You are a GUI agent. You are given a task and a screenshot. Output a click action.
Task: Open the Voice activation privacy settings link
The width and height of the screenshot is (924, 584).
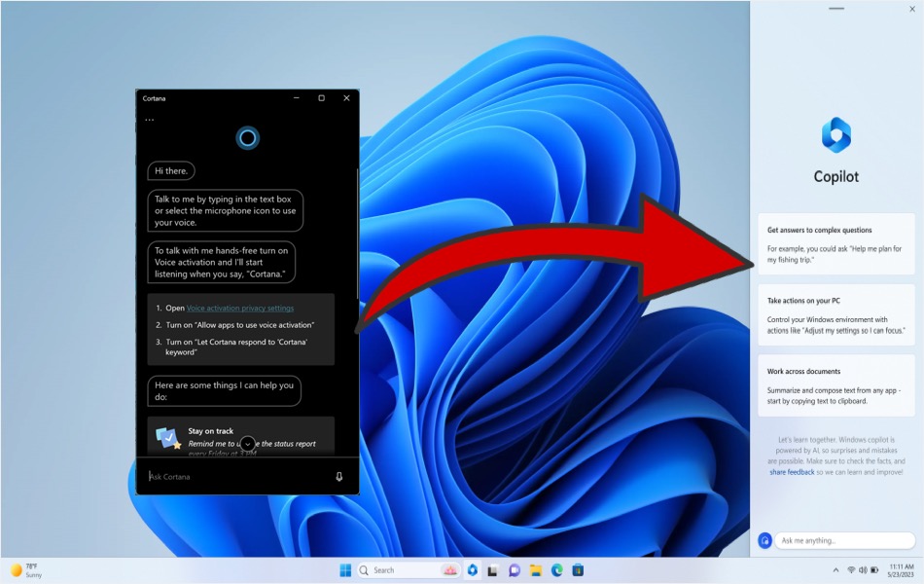click(x=240, y=308)
